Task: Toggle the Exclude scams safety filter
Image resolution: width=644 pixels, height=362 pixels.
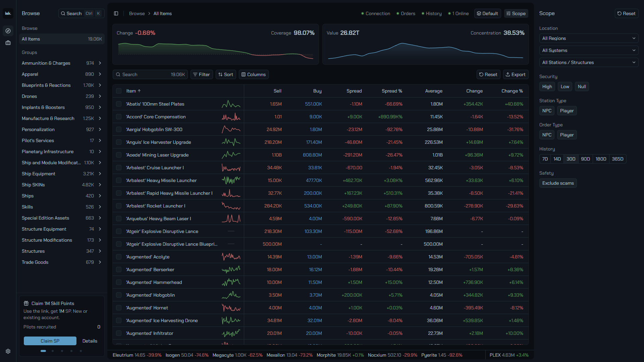Action: pyautogui.click(x=558, y=183)
